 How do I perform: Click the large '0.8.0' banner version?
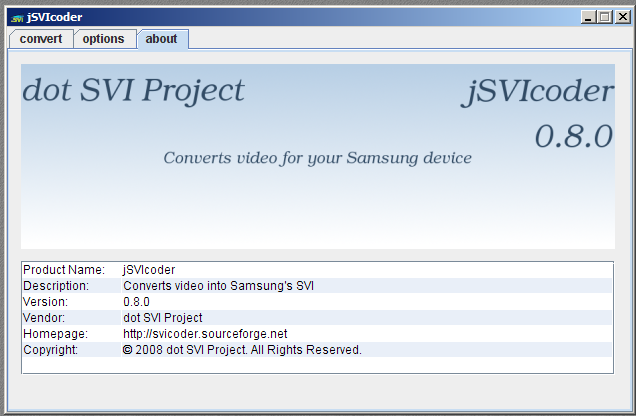pyautogui.click(x=574, y=136)
